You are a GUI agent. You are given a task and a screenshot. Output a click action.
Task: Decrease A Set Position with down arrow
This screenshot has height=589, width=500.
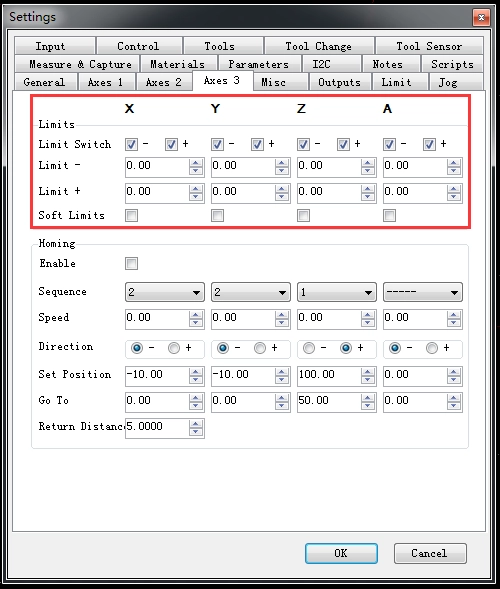point(454,380)
